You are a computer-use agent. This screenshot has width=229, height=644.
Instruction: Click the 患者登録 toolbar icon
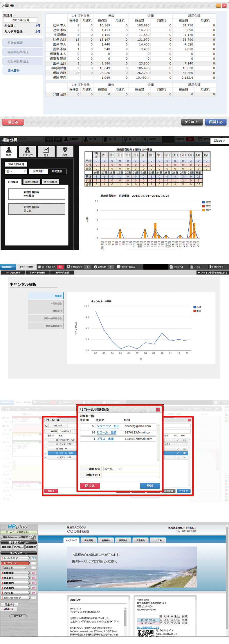point(66,139)
